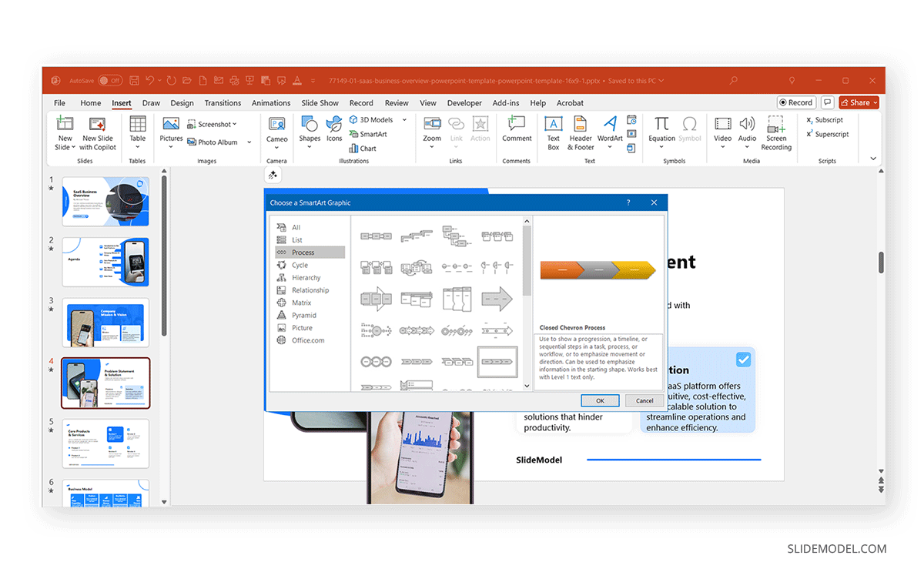Start a Screen Recording from Media
Screen dimensions: 924x572
tap(776, 132)
